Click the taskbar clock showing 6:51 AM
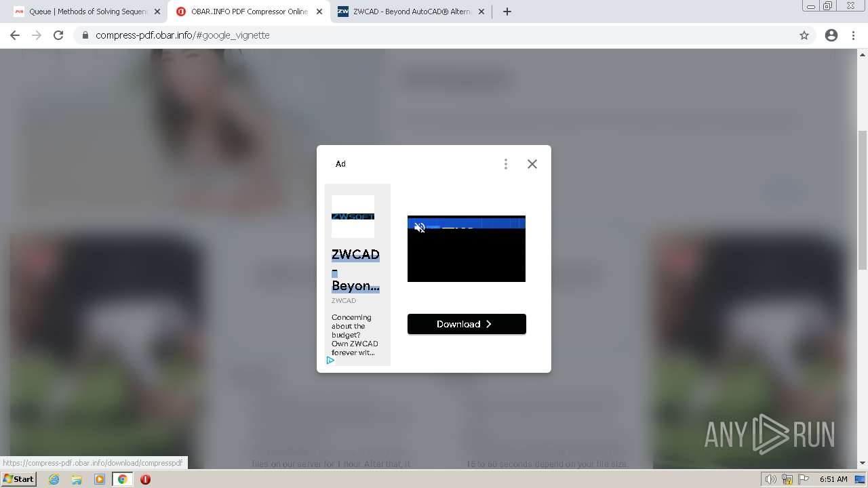Viewport: 868px width, 488px height. click(x=833, y=479)
